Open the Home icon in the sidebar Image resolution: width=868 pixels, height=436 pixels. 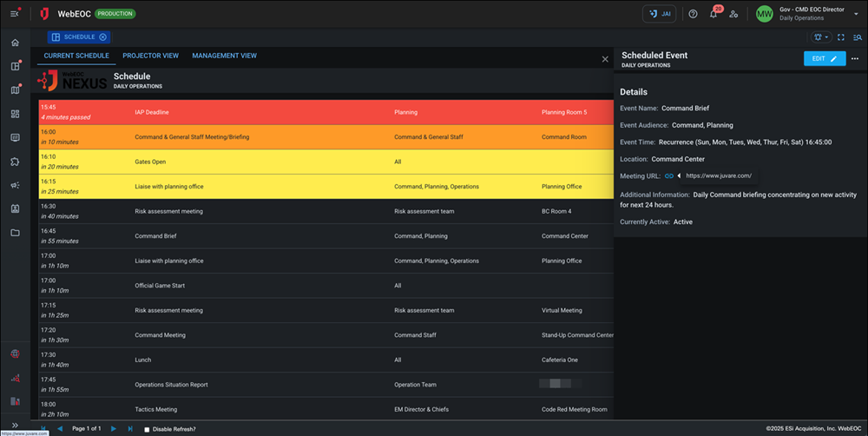[x=15, y=43]
